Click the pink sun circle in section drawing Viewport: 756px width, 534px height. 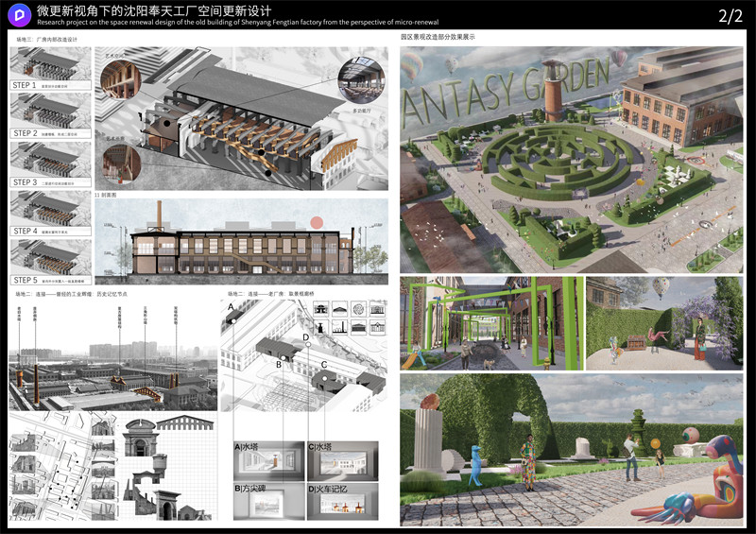click(318, 222)
